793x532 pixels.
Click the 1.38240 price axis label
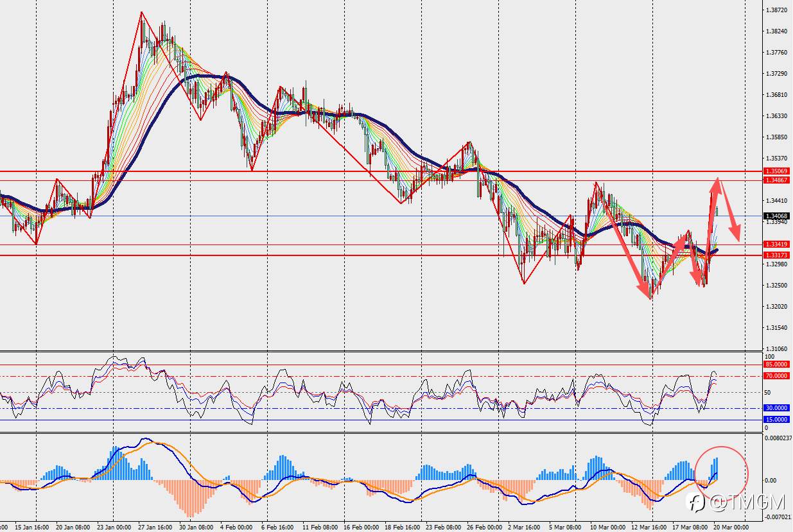click(x=777, y=31)
